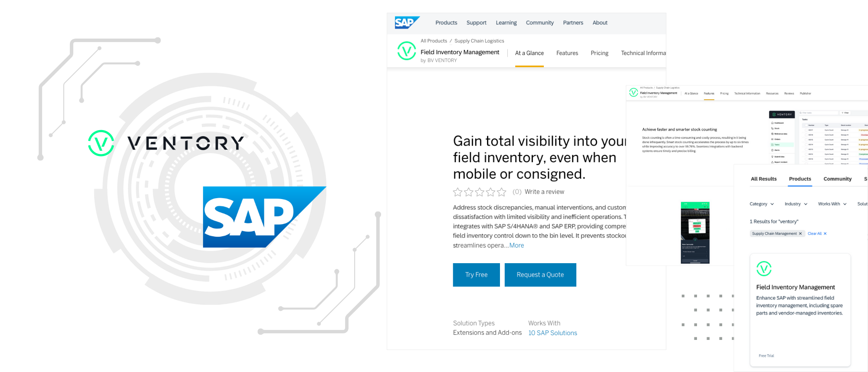Expand the Works With dropdown
The height and width of the screenshot is (372, 868).
point(832,204)
